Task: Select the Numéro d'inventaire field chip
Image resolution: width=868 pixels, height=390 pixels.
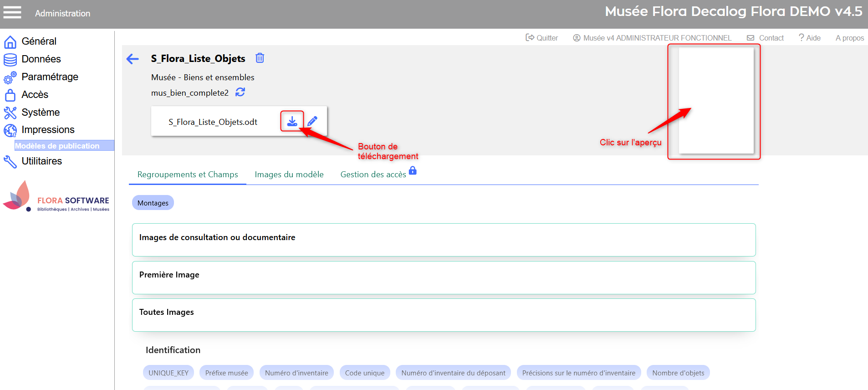Action: [296, 373]
